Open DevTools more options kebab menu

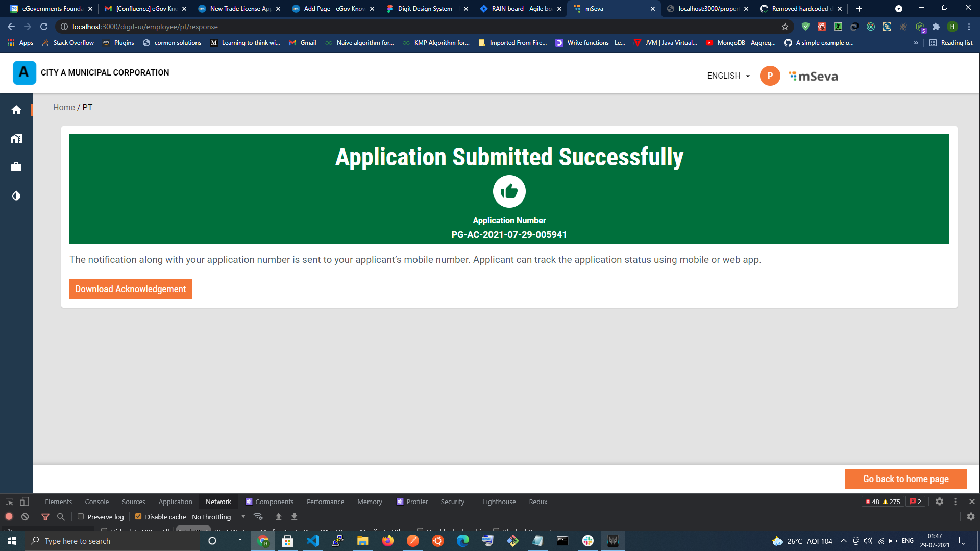(x=955, y=502)
